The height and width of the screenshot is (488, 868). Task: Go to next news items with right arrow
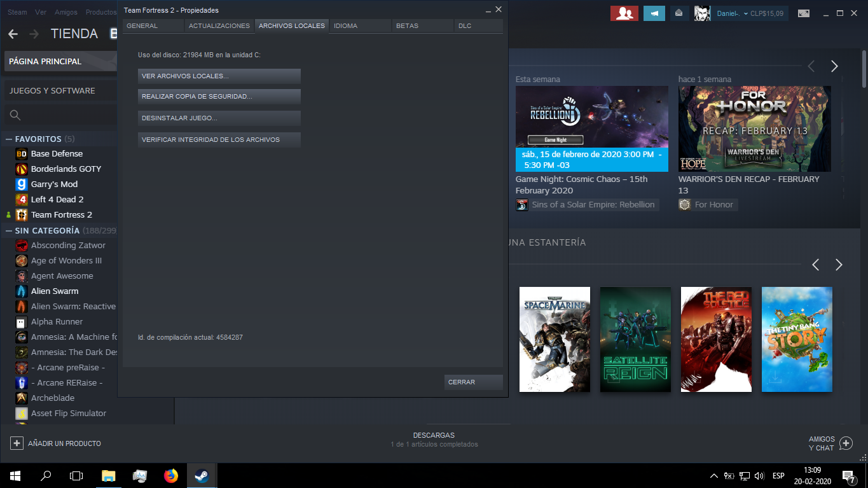[834, 66]
